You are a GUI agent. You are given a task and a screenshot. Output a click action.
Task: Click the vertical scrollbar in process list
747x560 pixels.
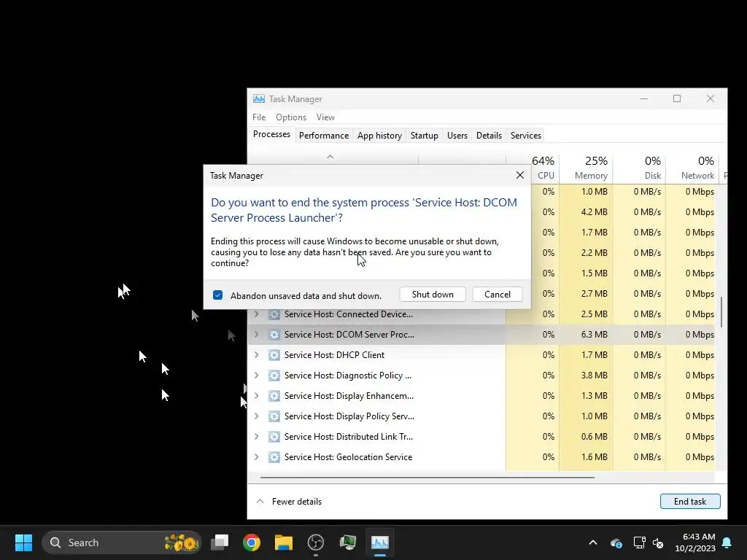tap(722, 312)
